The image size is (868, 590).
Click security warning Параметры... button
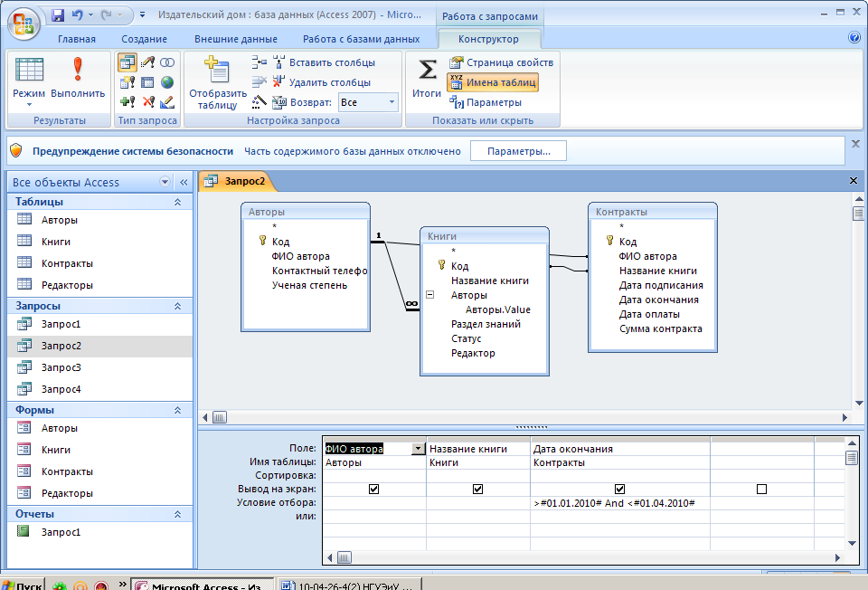tap(518, 151)
